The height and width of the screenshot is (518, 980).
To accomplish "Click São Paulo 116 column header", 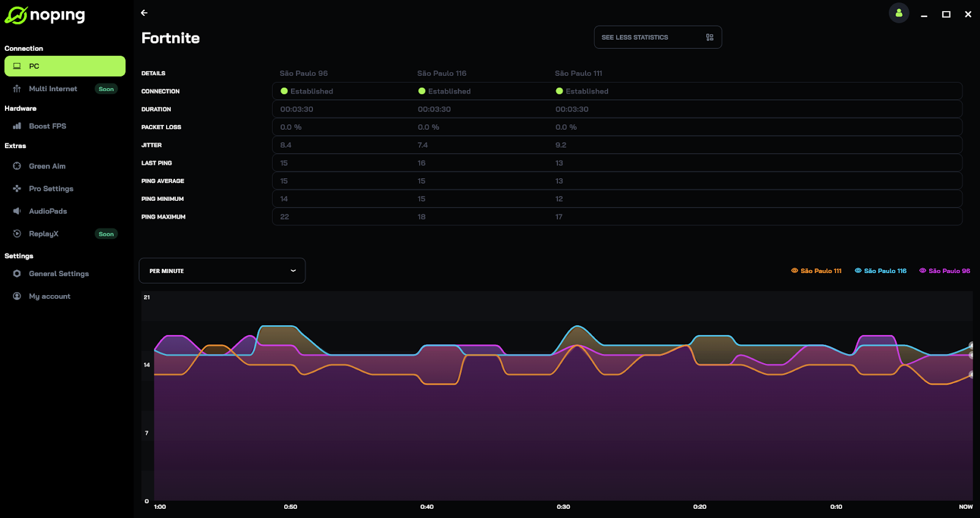I will (x=442, y=73).
